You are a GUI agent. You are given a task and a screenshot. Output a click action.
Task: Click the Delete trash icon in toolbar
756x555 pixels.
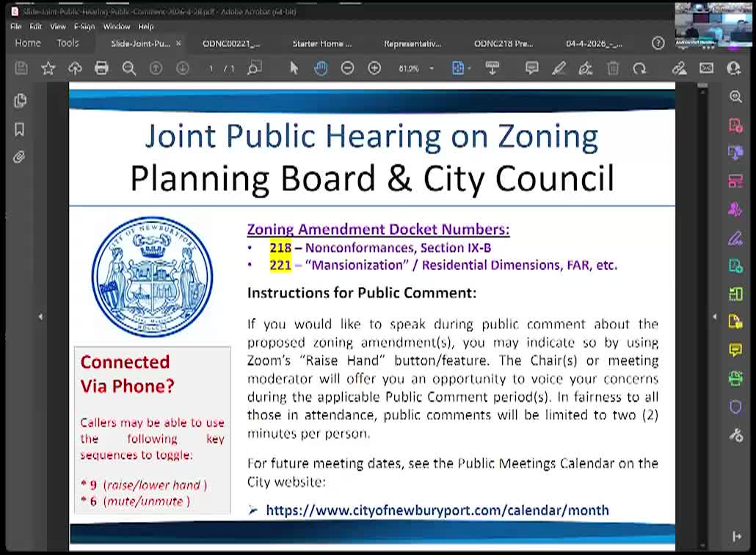tap(613, 68)
